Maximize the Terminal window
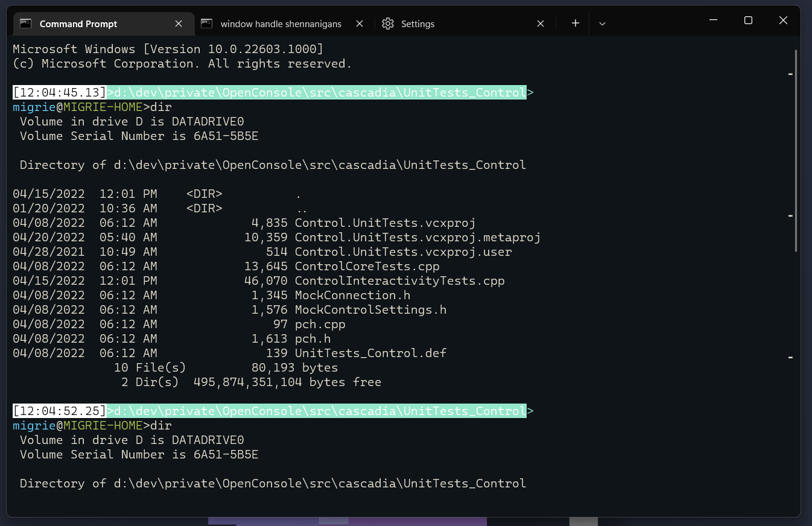 point(748,21)
